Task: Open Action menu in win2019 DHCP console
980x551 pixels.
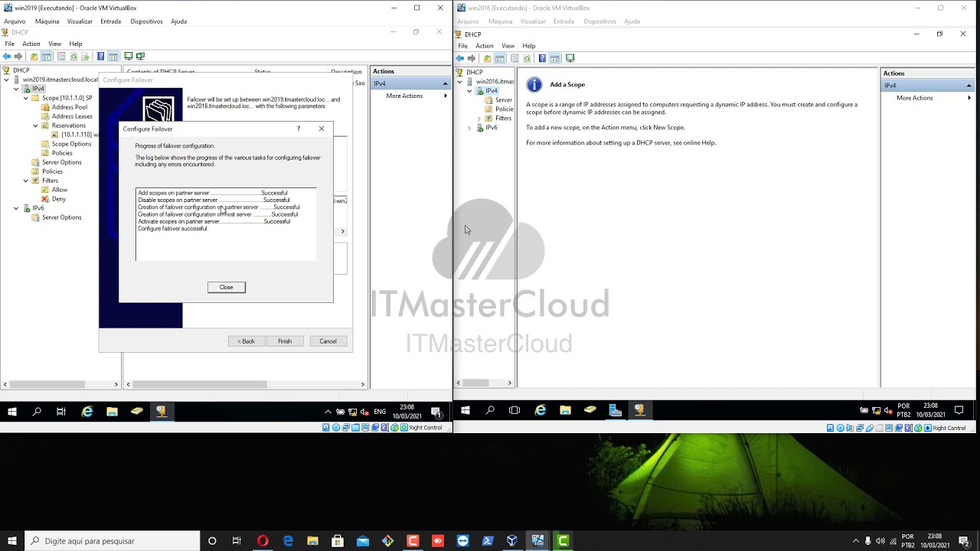Action: point(31,44)
